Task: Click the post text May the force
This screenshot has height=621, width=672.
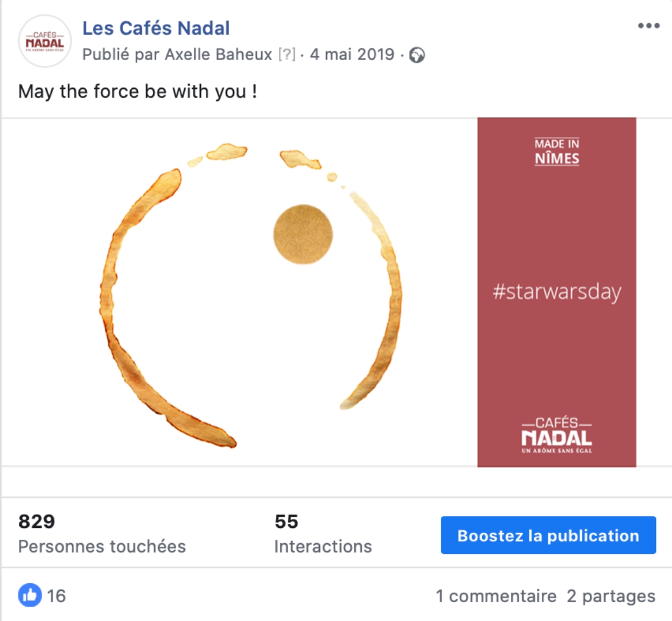Action: pyautogui.click(x=137, y=91)
